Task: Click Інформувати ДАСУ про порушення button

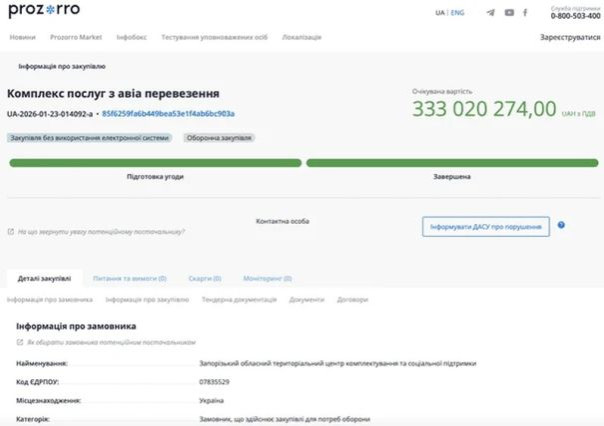Action: tap(486, 226)
